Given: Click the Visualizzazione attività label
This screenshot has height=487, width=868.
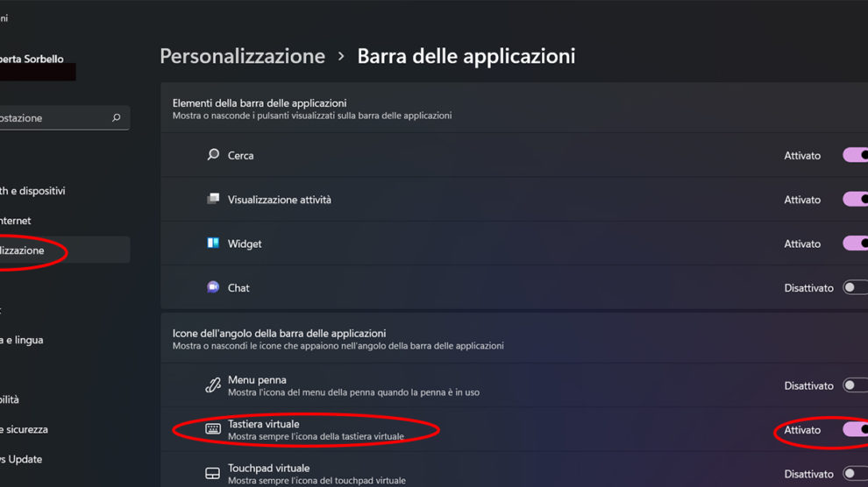Looking at the screenshot, I should 280,200.
